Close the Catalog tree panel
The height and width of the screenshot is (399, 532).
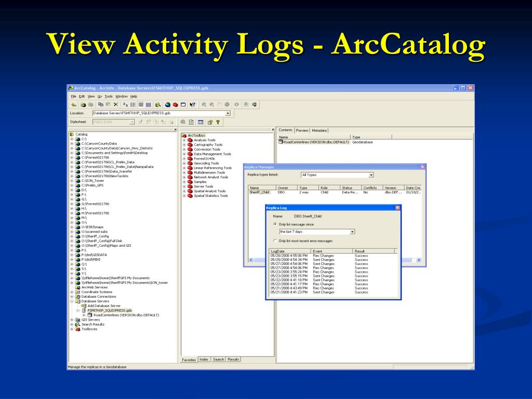(176, 129)
